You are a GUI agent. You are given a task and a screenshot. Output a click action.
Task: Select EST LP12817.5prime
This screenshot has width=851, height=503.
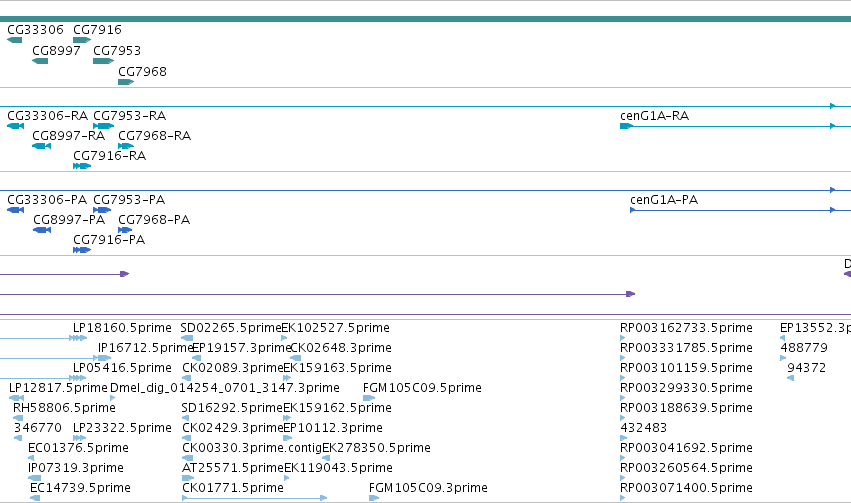tap(58, 388)
